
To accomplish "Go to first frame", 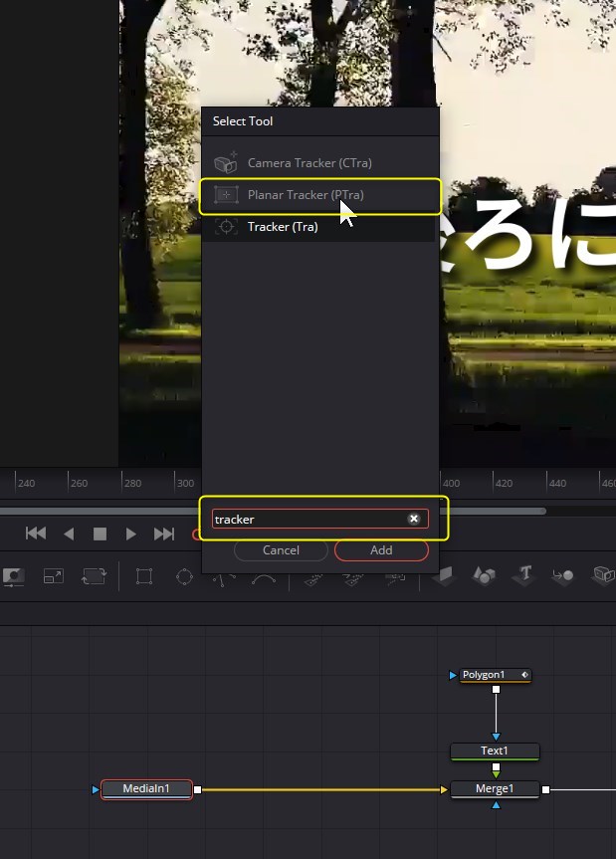I will point(36,534).
